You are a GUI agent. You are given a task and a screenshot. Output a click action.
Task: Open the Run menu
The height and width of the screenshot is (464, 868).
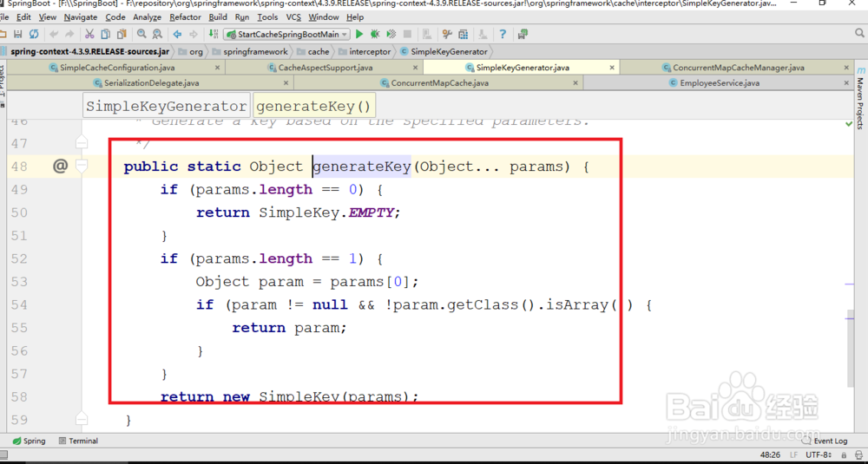[x=242, y=17]
